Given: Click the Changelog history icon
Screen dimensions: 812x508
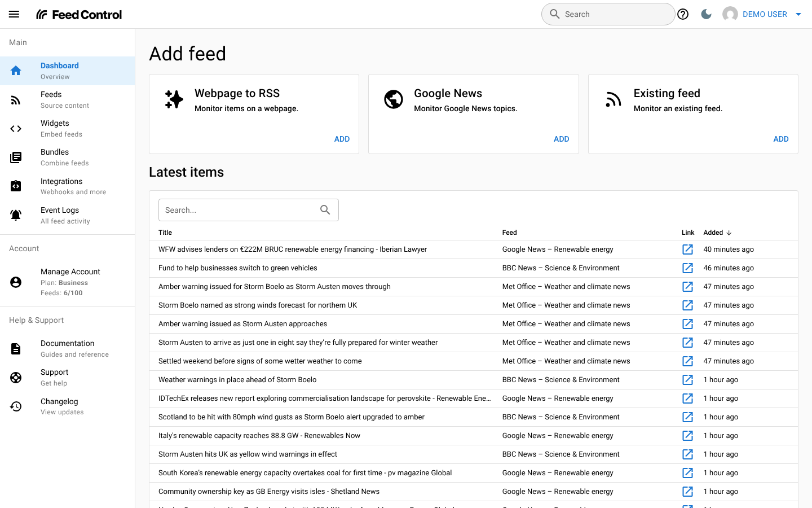Looking at the screenshot, I should 16,406.
